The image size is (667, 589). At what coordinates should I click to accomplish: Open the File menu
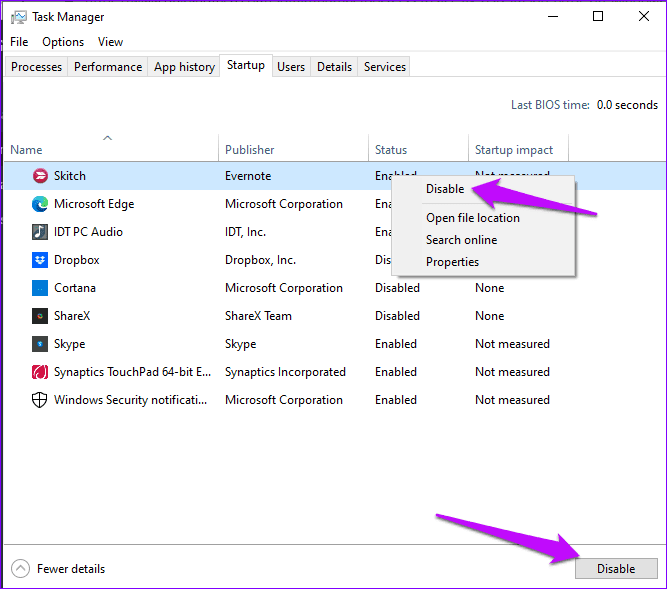point(19,42)
